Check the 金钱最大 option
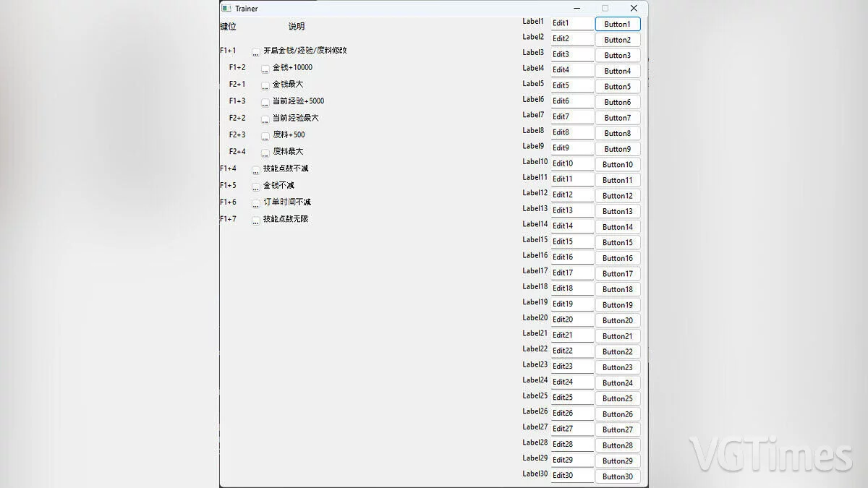This screenshot has height=488, width=868. (265, 85)
